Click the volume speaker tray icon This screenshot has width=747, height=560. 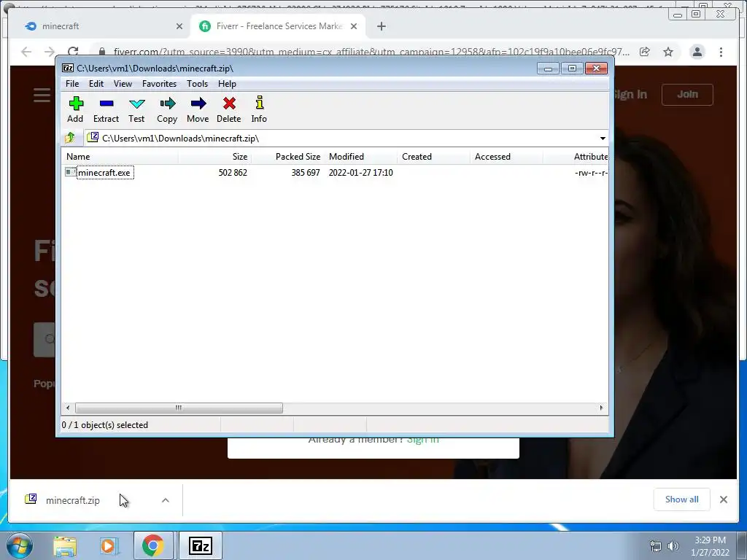pyautogui.click(x=673, y=546)
